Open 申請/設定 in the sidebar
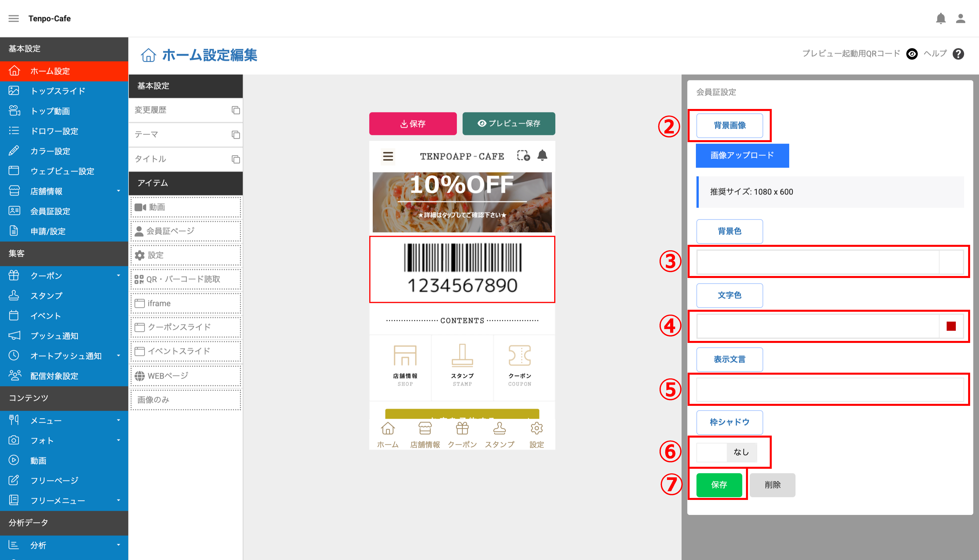Screen dimensions: 979x560 64,231
